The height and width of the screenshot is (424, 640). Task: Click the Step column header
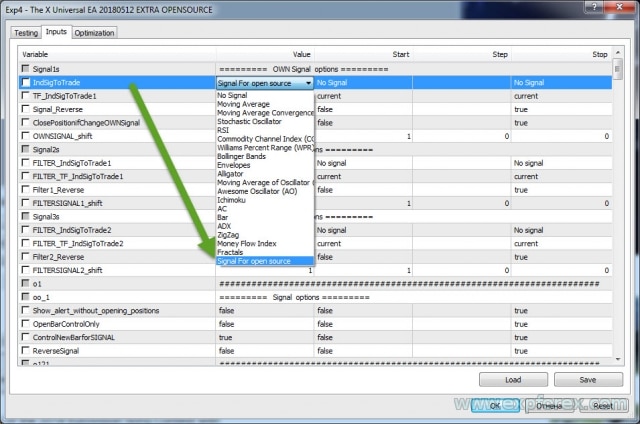pyautogui.click(x=462, y=54)
